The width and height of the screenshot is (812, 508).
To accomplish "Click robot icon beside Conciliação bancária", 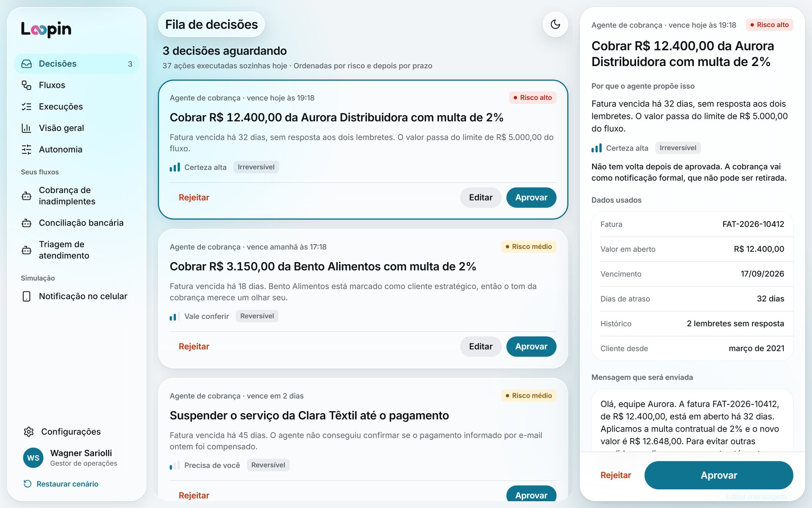I will point(27,223).
